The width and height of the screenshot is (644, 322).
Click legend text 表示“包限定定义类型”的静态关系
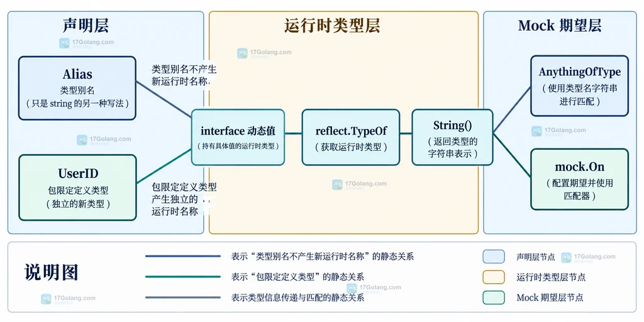point(297,277)
